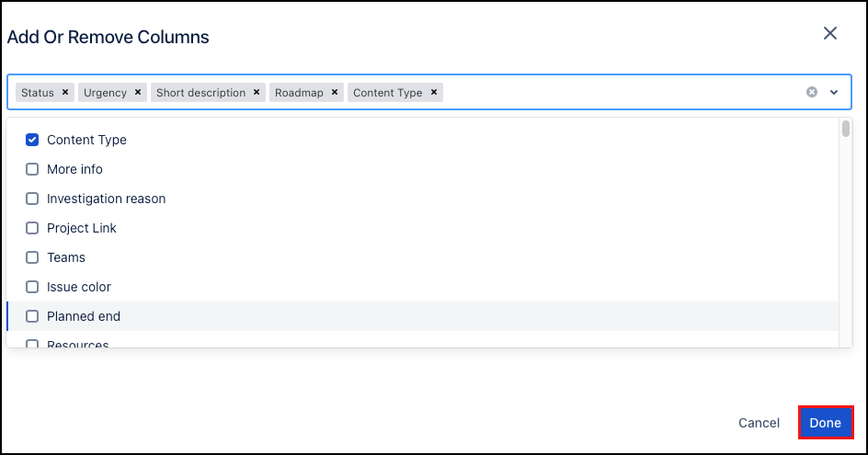Click the Done button
This screenshot has width=868, height=455.
[x=826, y=422]
